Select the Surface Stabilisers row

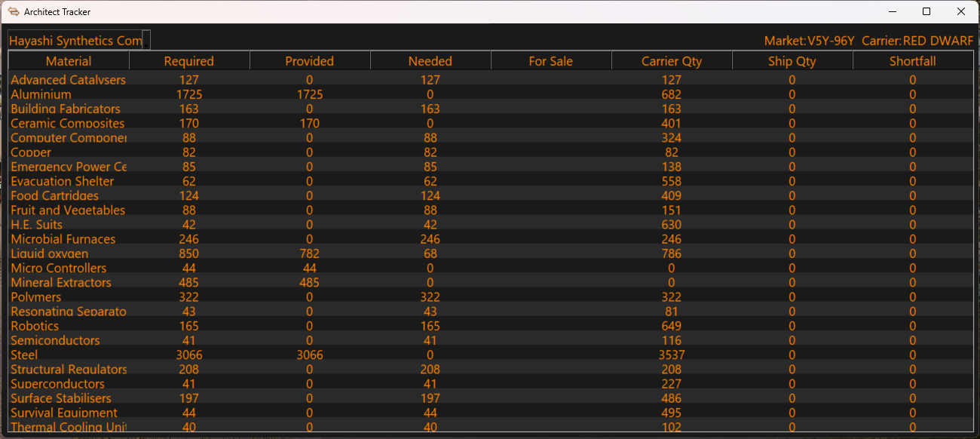(491, 398)
